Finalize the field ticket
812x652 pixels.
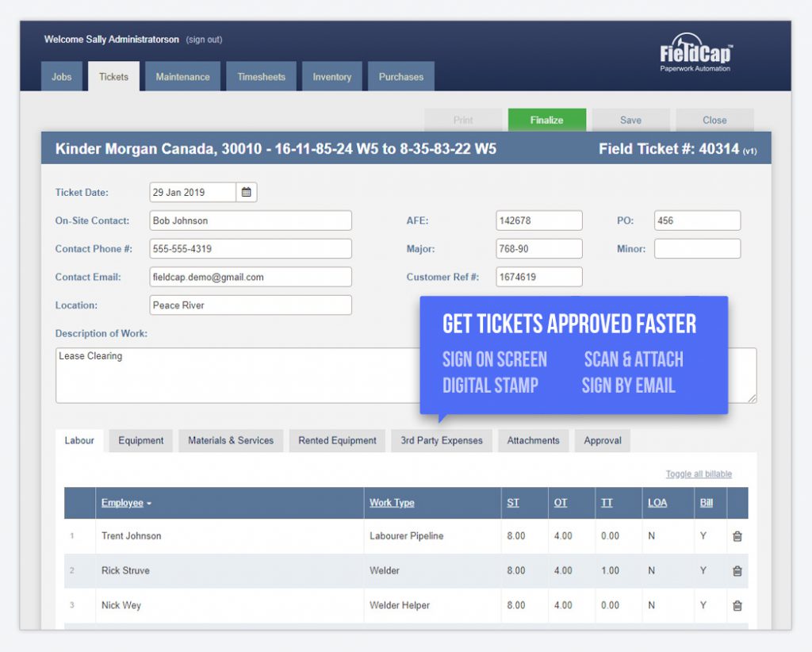[x=547, y=120]
